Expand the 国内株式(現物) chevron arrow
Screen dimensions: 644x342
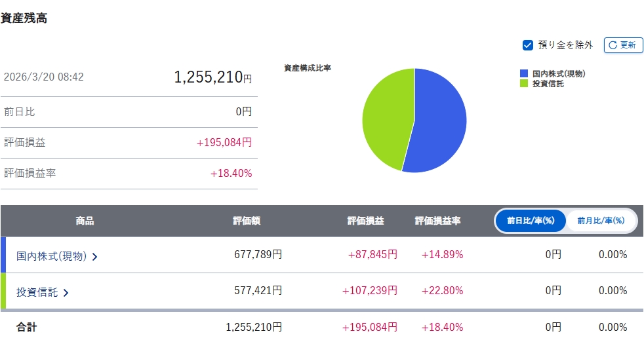(x=95, y=257)
